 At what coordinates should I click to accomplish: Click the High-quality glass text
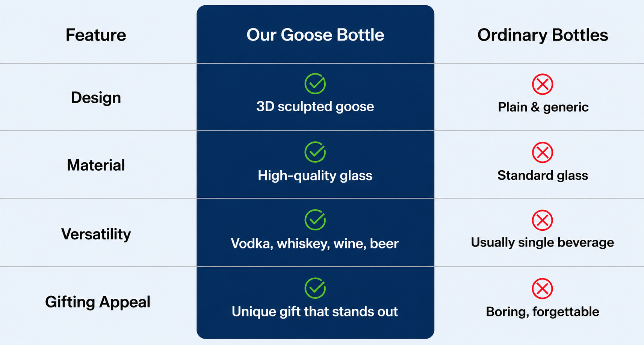click(315, 176)
